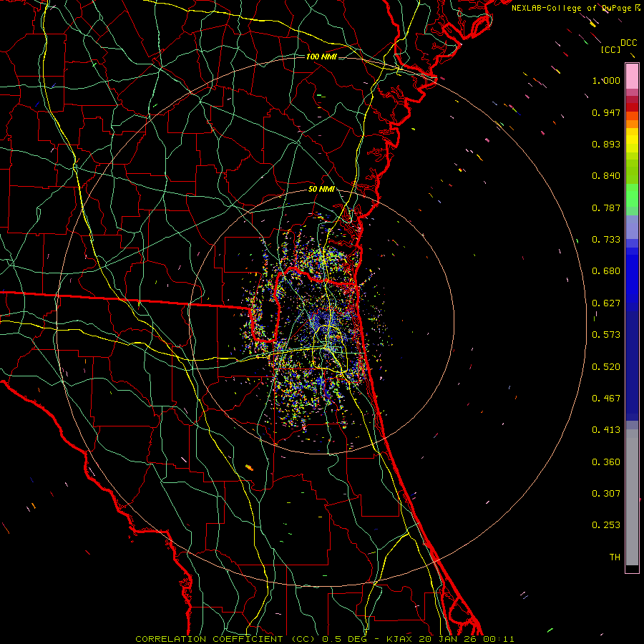Click the 0.413 legend value
The width and height of the screenshot is (644, 644).
click(606, 430)
